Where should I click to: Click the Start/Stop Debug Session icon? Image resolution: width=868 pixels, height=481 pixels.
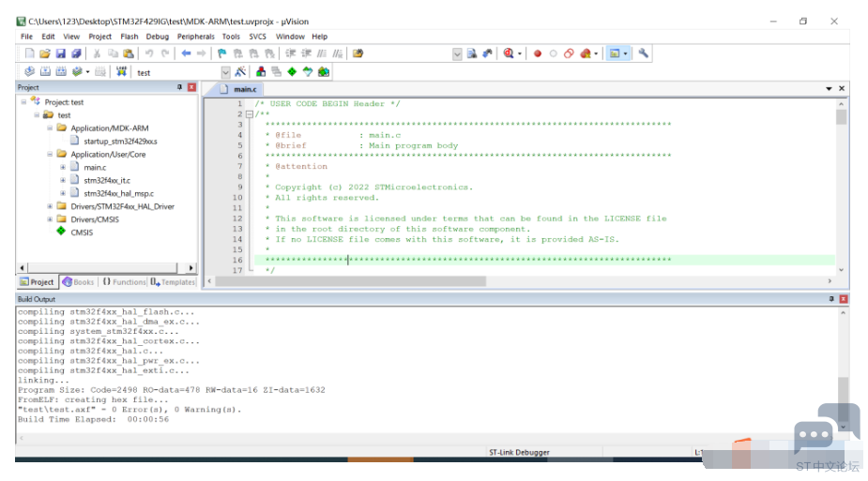[x=509, y=53]
